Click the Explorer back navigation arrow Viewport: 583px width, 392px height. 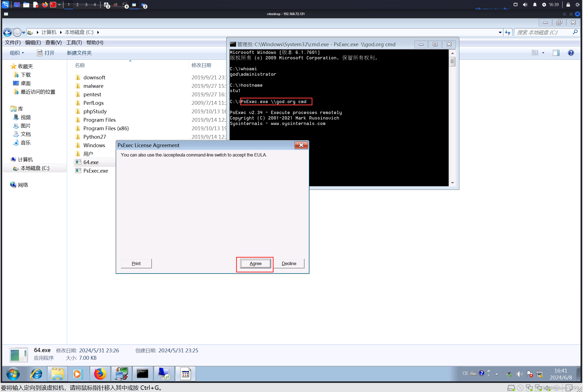[x=7, y=33]
